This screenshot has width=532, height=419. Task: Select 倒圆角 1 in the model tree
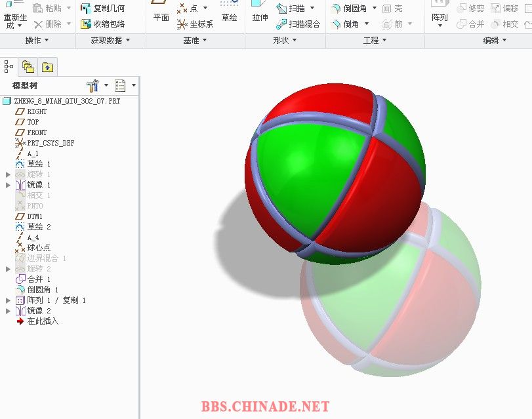[x=37, y=290]
